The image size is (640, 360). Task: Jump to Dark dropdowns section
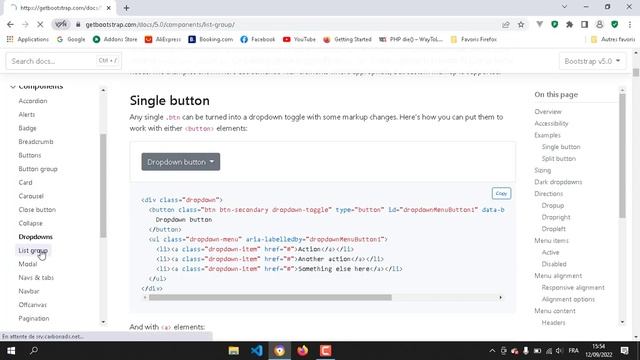(x=558, y=182)
